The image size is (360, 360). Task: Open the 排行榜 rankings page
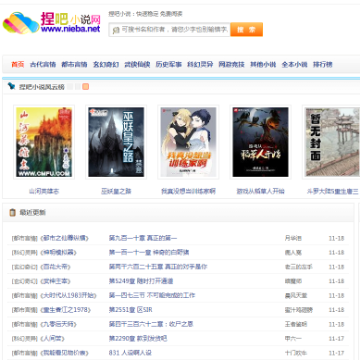click(322, 64)
